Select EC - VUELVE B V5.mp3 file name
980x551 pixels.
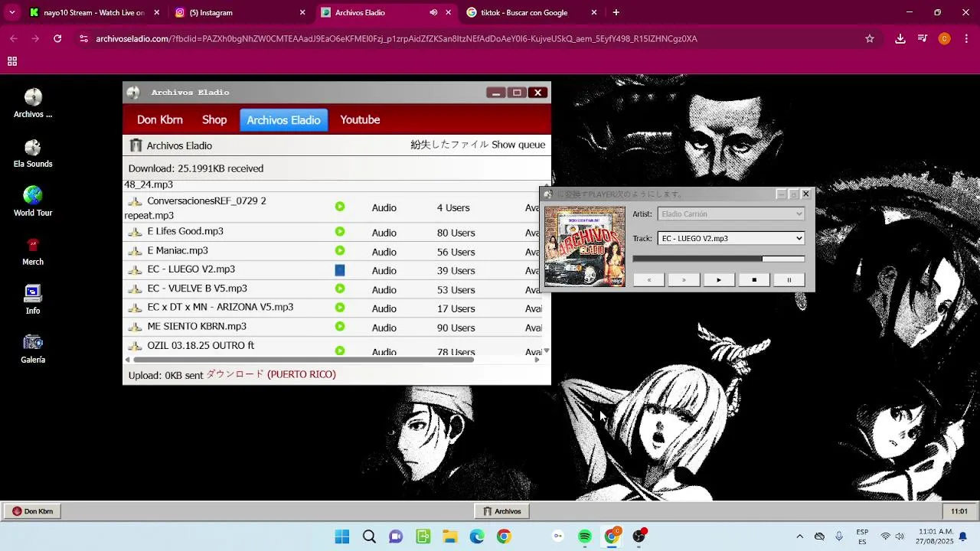[x=198, y=289]
